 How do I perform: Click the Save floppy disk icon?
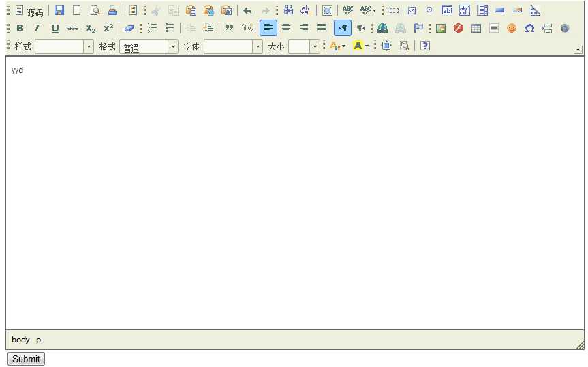[x=59, y=10]
